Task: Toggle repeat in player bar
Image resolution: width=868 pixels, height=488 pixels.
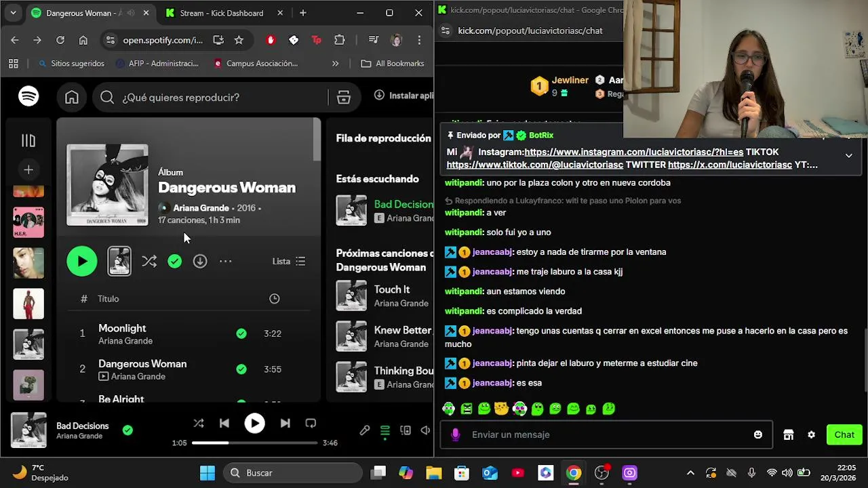Action: click(311, 423)
